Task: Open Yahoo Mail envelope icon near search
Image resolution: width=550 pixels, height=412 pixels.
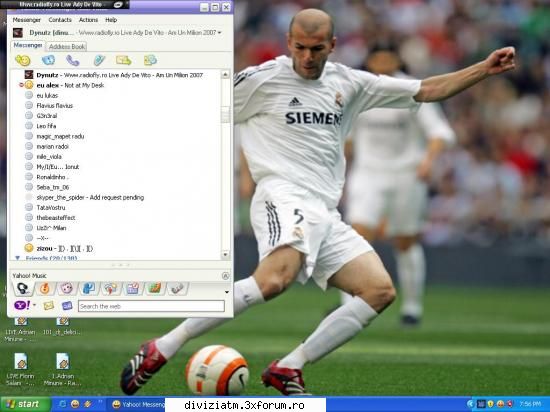Action: click(49, 305)
